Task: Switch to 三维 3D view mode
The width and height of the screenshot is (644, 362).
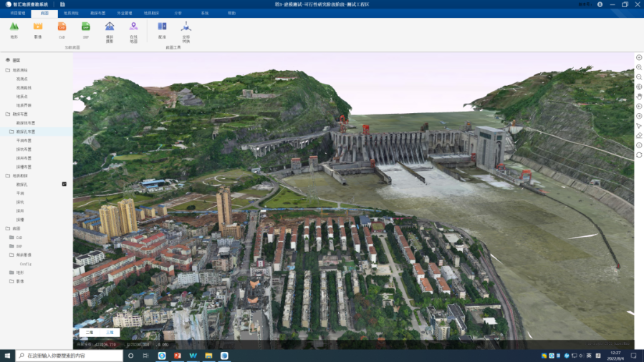Action: click(110, 333)
